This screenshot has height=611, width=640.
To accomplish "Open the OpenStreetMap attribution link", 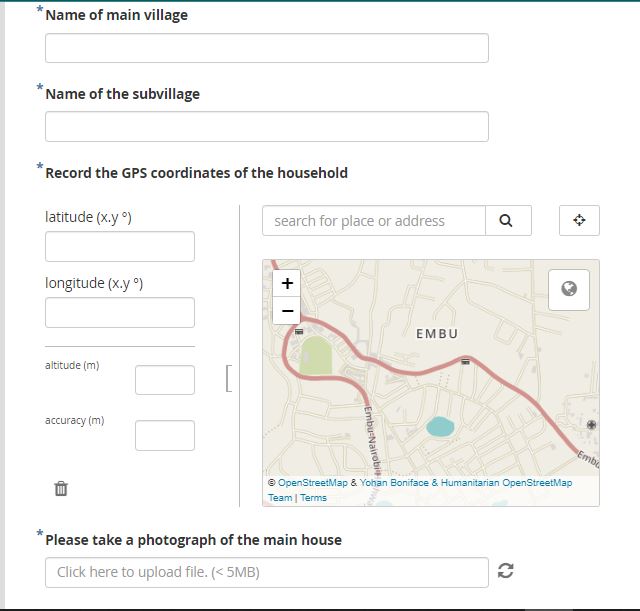I will (x=313, y=482).
